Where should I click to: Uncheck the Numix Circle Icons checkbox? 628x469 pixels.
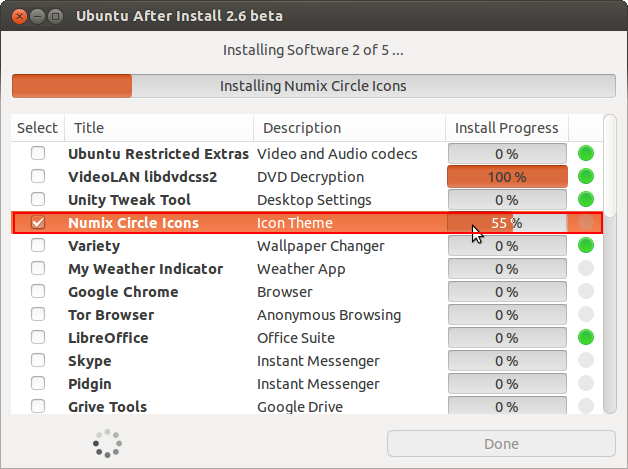click(x=38, y=222)
